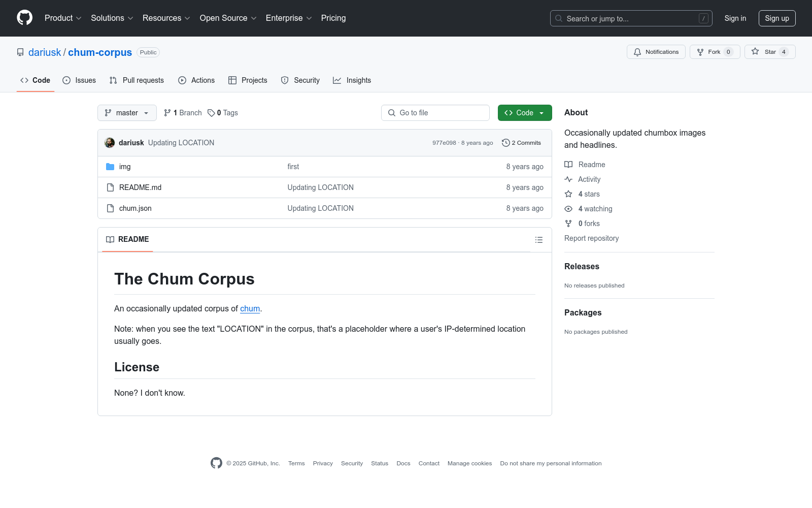Select the README tab in file viewer
This screenshot has width=812, height=508.
pos(127,239)
